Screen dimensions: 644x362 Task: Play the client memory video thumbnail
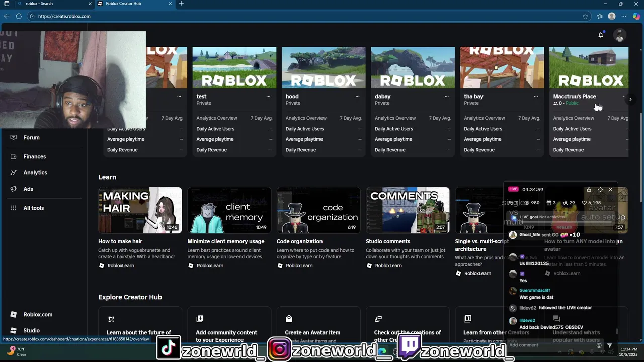(229, 210)
